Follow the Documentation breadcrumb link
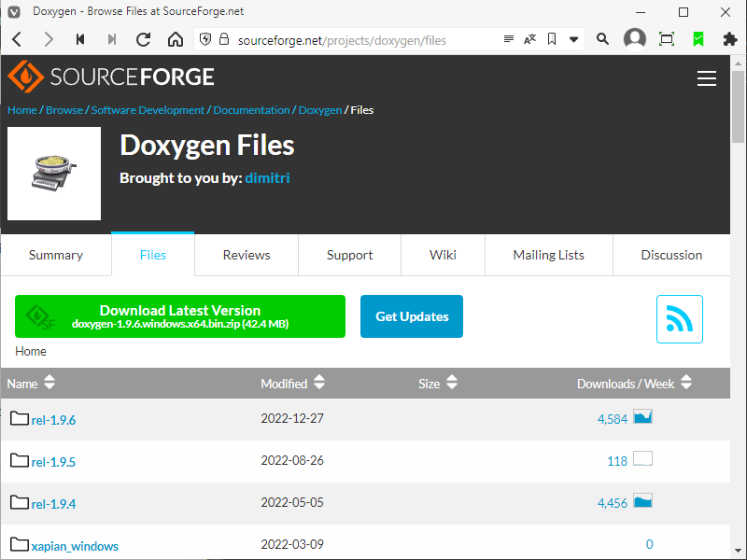The height and width of the screenshot is (560, 747). [251, 110]
